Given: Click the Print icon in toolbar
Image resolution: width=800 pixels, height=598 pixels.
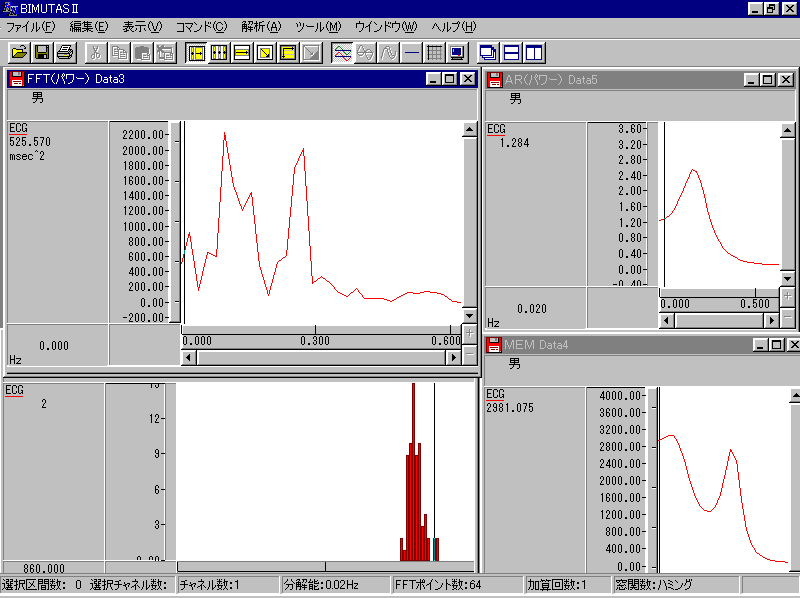Looking at the screenshot, I should (65, 52).
